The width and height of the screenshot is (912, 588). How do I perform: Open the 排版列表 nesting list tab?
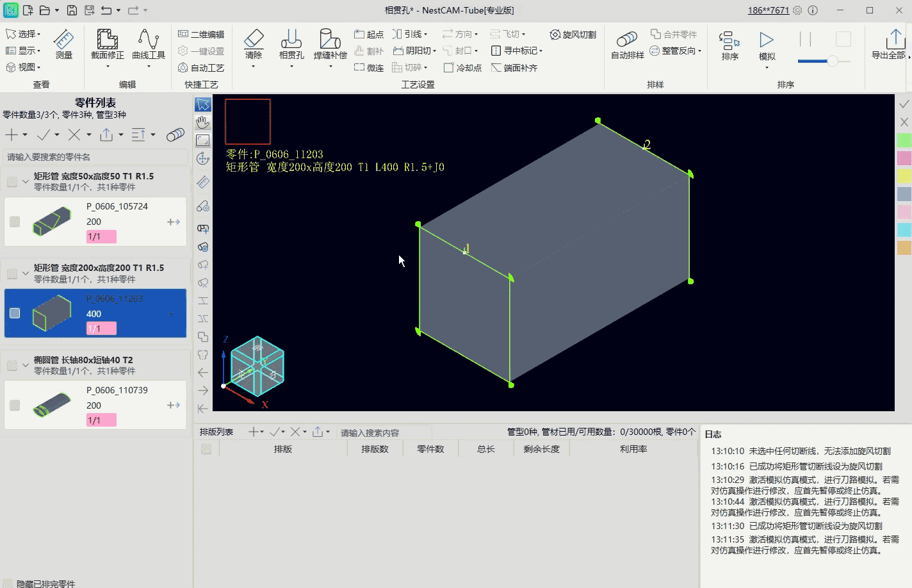pos(216,432)
